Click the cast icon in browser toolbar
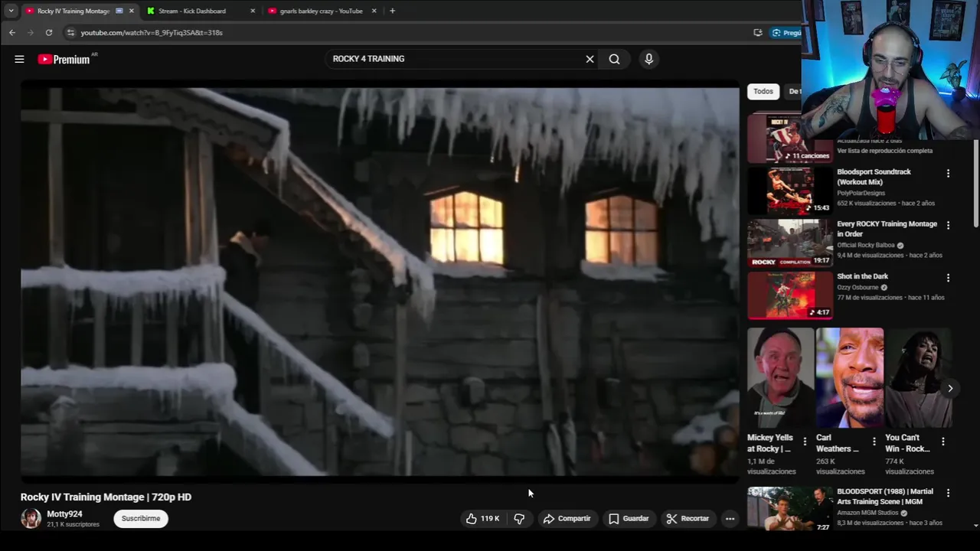 [757, 32]
